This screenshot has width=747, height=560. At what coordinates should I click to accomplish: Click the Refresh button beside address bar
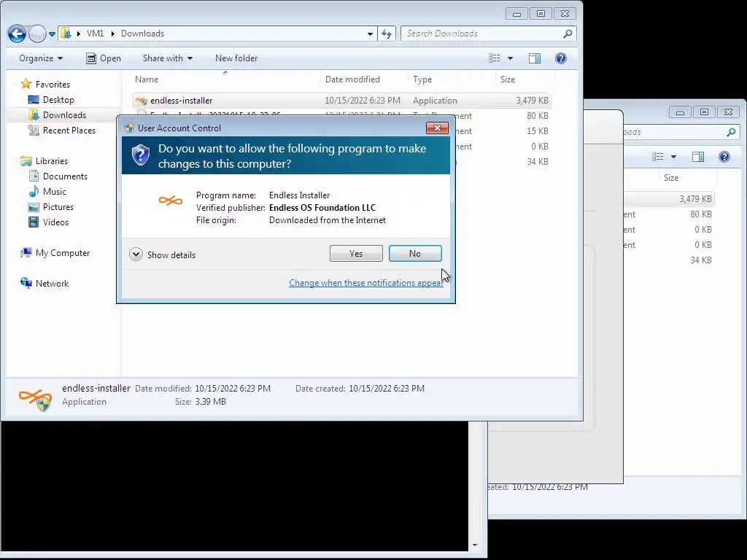[387, 34]
